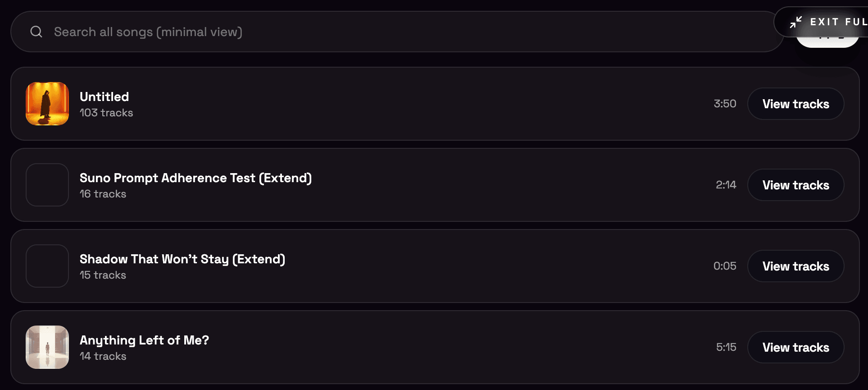Click the exit fullscreen arrows icon
Screen dimensions: 868x390
click(796, 22)
